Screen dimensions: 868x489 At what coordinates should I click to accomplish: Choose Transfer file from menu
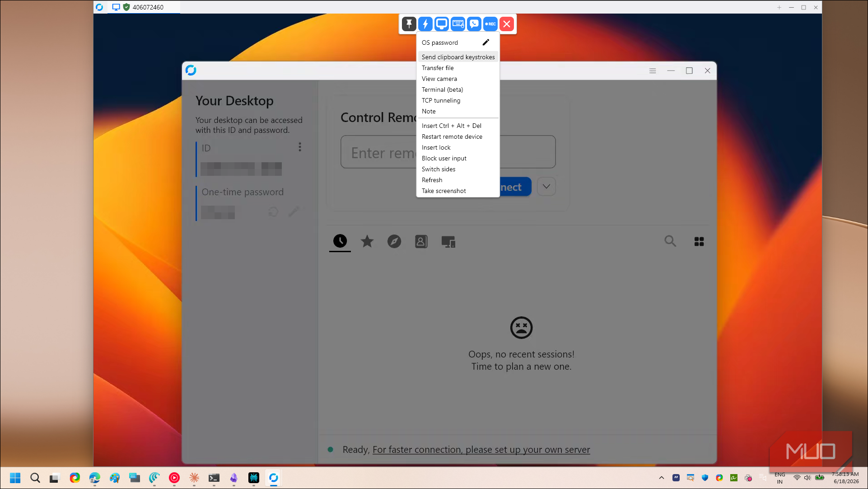coord(458,68)
